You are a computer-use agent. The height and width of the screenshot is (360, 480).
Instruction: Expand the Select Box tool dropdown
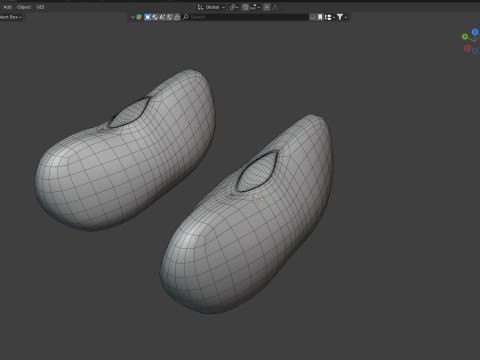(x=11, y=17)
